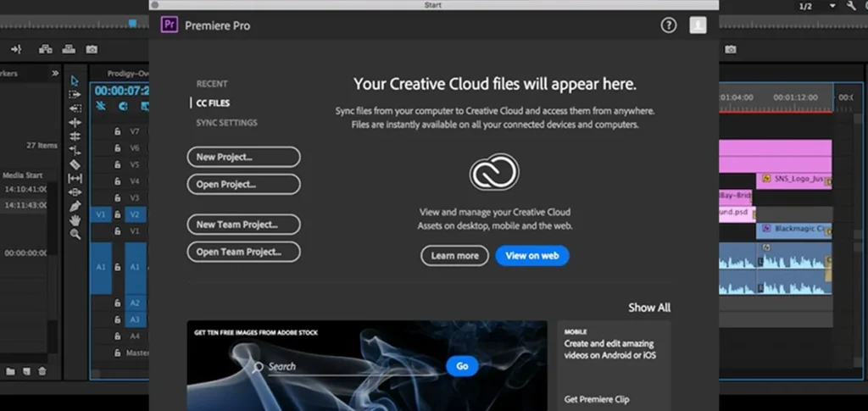Toggle the lock on track V6

click(x=117, y=148)
